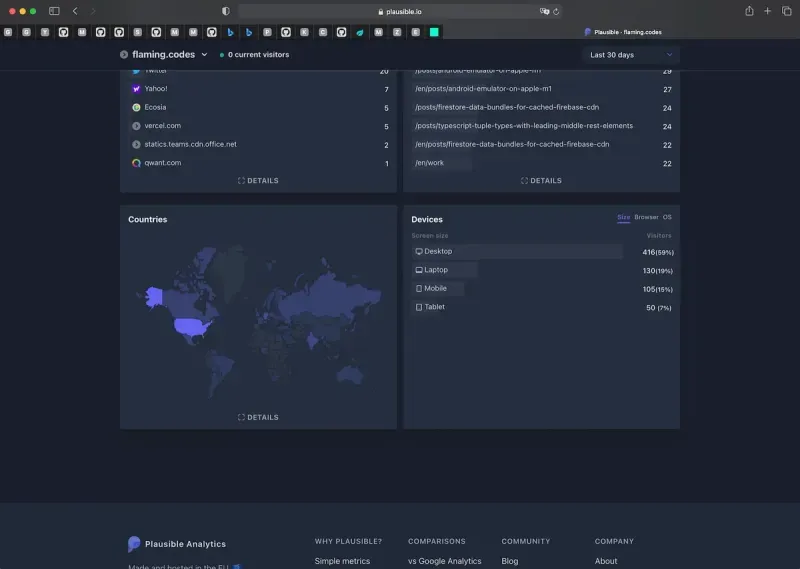800x569 pixels.
Task: Click the Simple metrics footer link
Action: click(342, 561)
